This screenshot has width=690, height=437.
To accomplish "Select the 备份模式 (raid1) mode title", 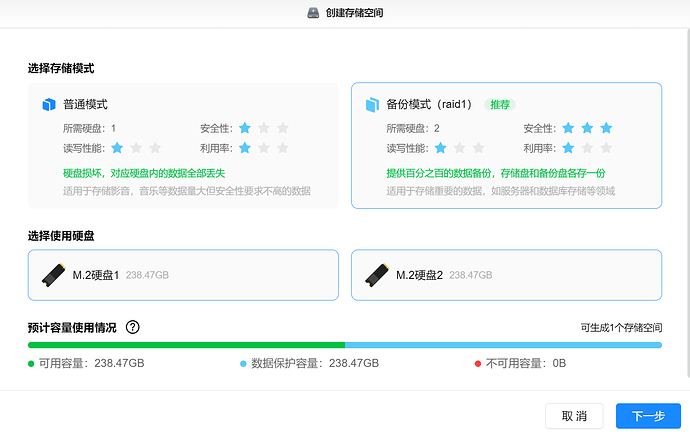I will coord(429,104).
